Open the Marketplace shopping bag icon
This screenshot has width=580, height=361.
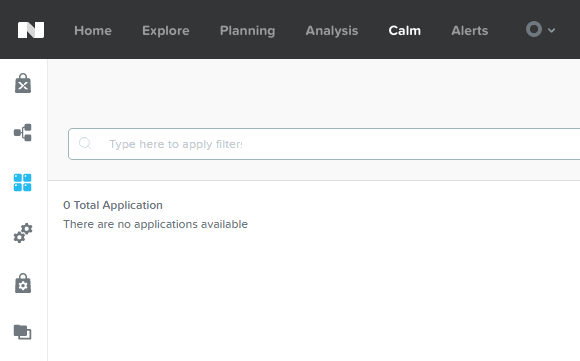(x=23, y=83)
